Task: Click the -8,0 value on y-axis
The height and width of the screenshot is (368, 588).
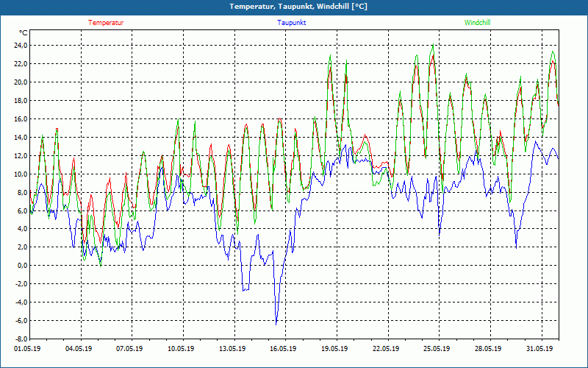Action: coord(21,339)
